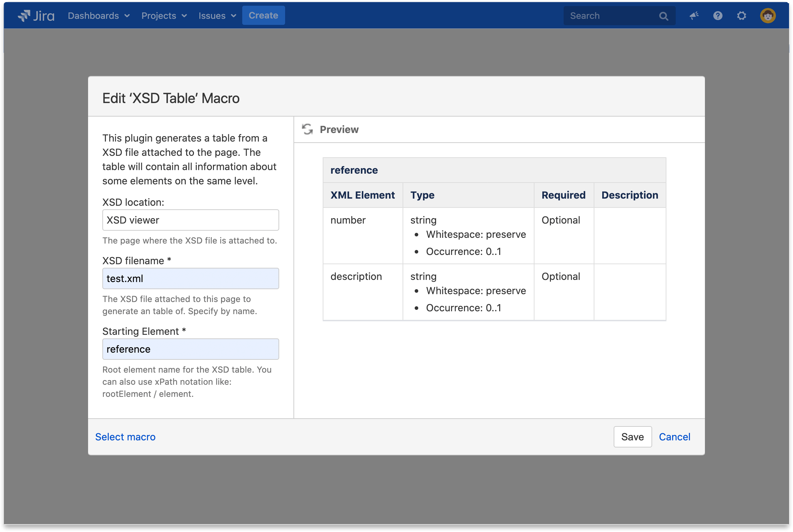Click the search magnifier icon

[x=663, y=16]
